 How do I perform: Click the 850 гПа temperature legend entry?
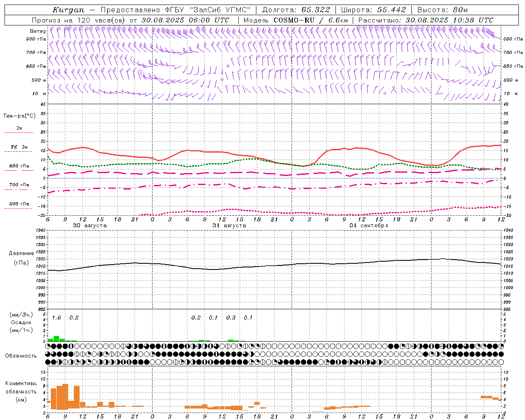coord(19,166)
